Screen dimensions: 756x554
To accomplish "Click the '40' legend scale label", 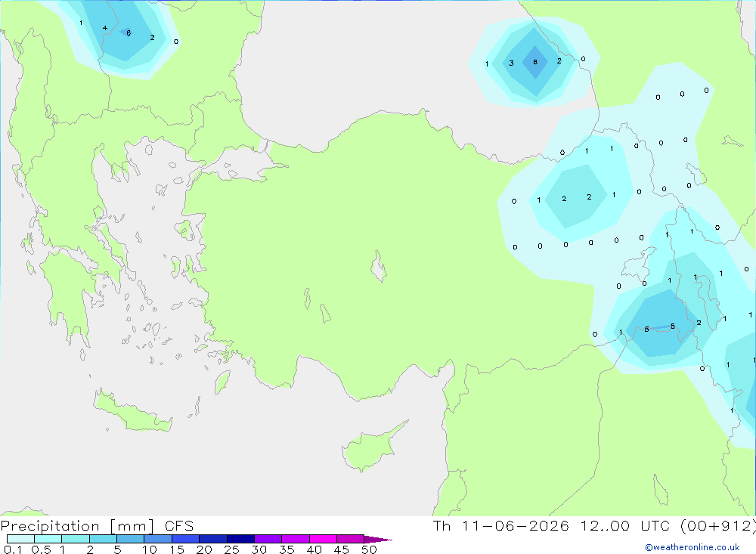I will [314, 549].
